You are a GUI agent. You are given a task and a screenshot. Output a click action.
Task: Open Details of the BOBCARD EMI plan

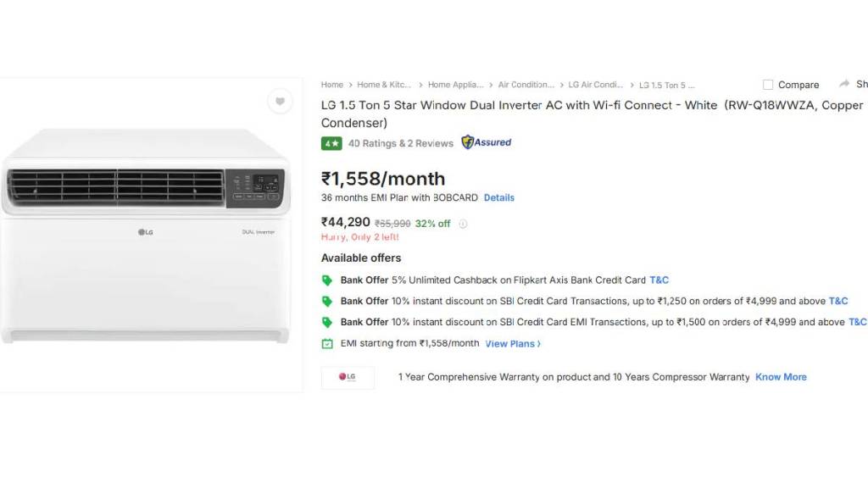pyautogui.click(x=499, y=197)
